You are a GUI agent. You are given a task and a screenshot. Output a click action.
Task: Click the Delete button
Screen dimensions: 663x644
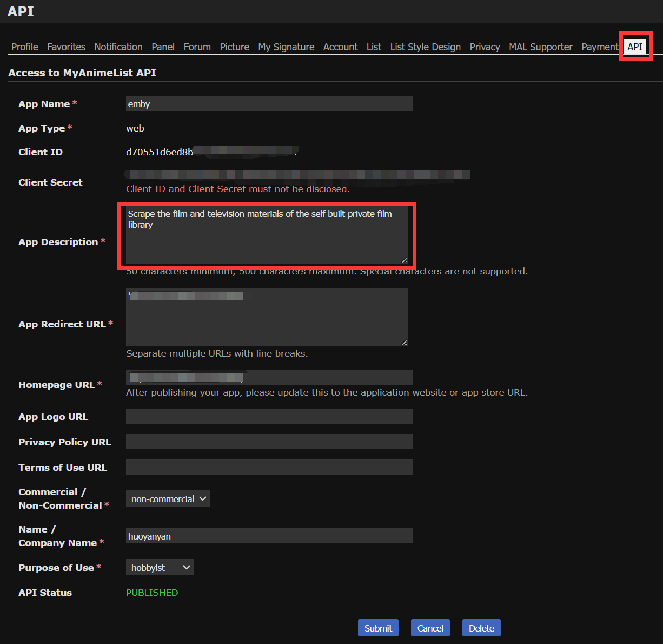coord(481,628)
